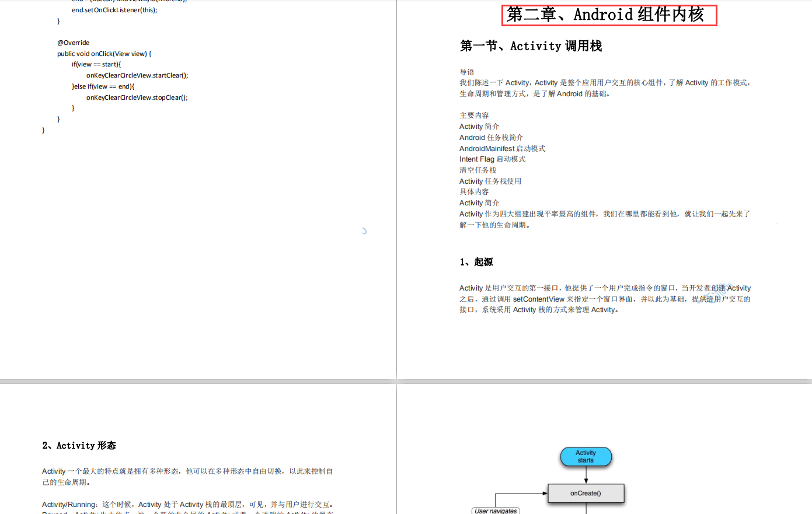Screen dimensions: 812x514
Task: Click the line starting "我们陈述一下 Activity"
Action: click(605, 83)
